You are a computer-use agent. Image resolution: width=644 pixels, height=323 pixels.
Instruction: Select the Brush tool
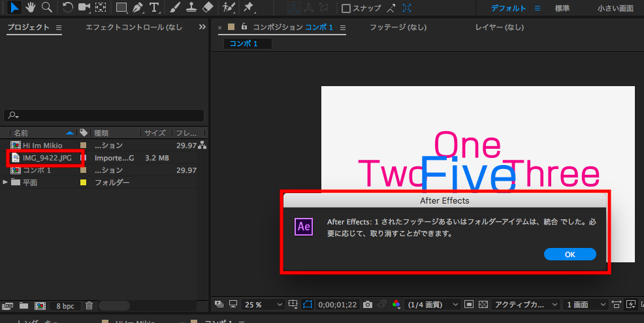(x=175, y=7)
